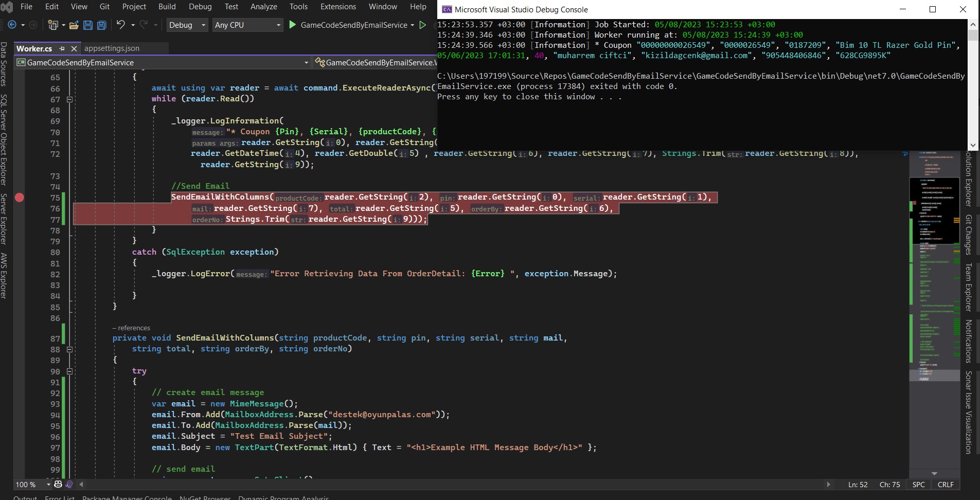Remove the red breakpoint on line 75
This screenshot has width=980, height=500.
(x=20, y=198)
